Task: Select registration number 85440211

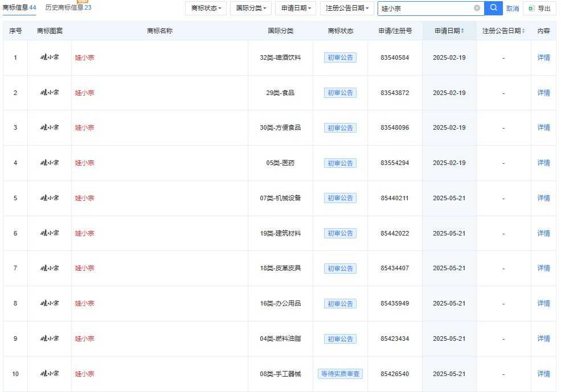Action: coord(395,198)
